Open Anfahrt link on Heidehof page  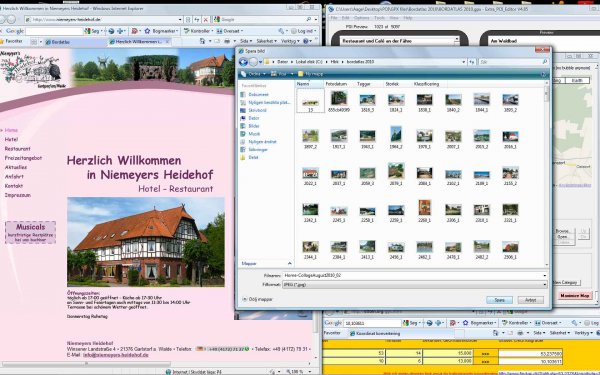[14, 177]
